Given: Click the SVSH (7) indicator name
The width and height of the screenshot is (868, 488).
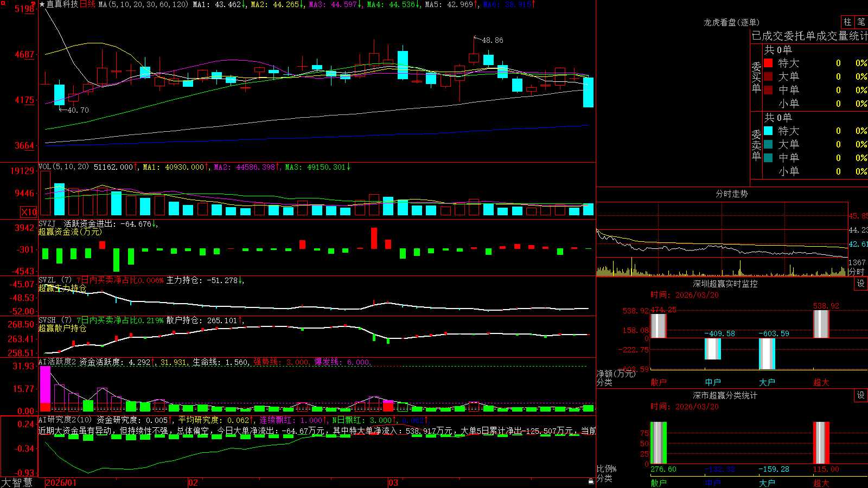Looking at the screenshot, I should [55, 320].
